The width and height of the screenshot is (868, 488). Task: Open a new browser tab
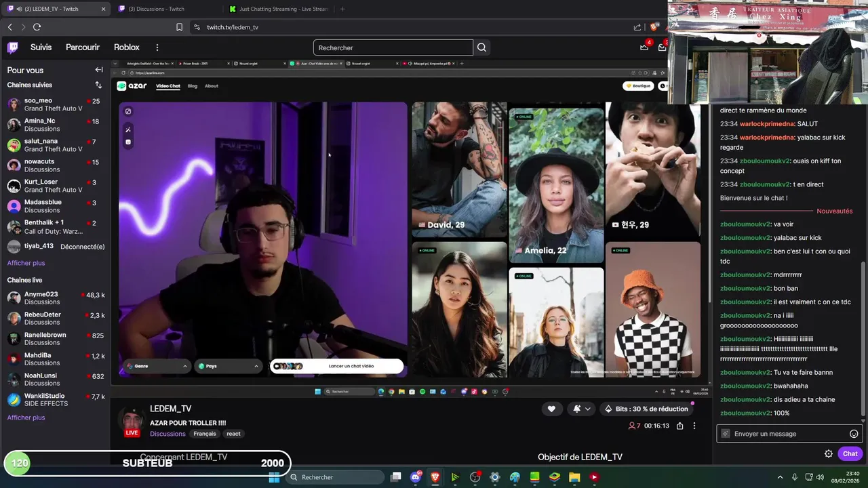(342, 9)
